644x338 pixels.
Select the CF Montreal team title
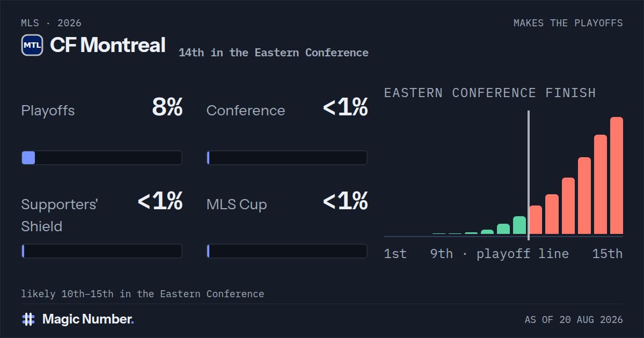107,45
